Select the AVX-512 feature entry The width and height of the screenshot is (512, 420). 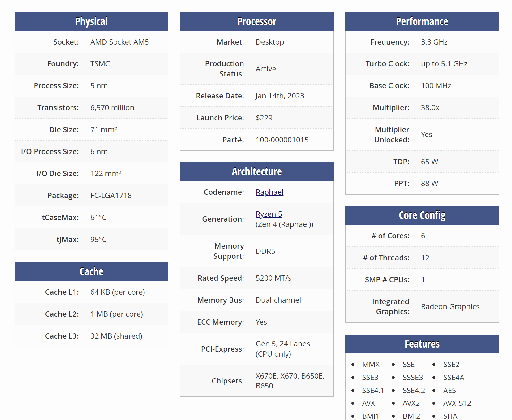[x=457, y=403]
